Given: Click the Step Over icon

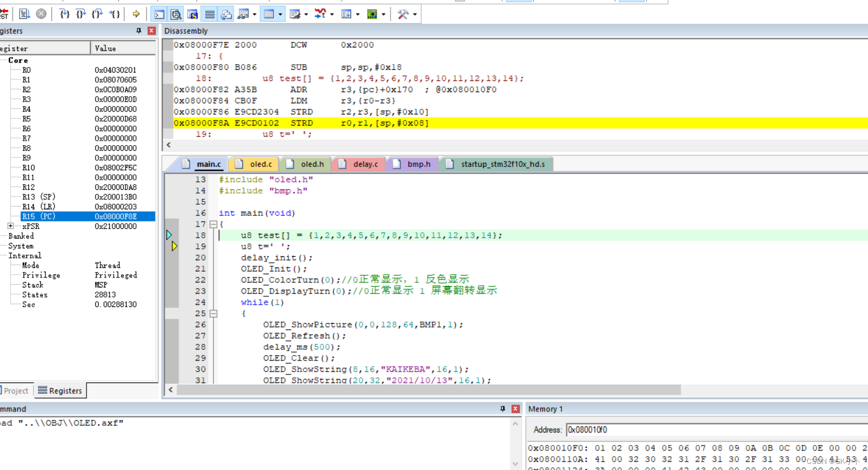Looking at the screenshot, I should click(x=81, y=13).
